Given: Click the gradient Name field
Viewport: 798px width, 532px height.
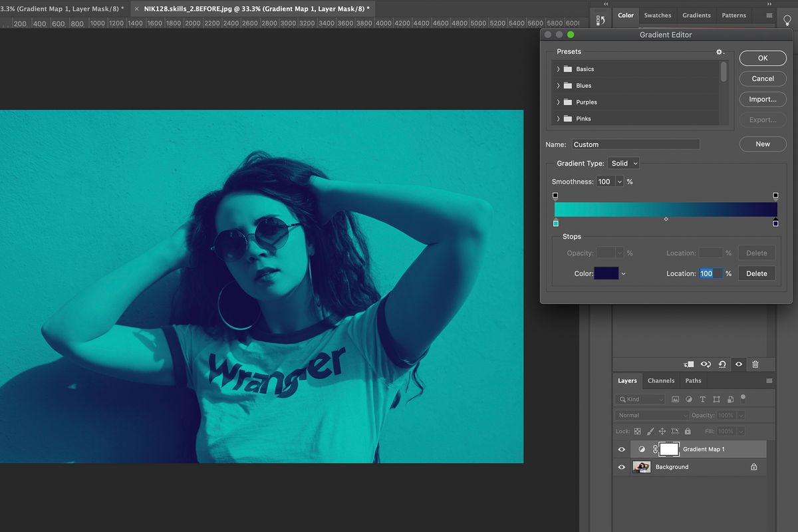Looking at the screenshot, I should coord(636,144).
